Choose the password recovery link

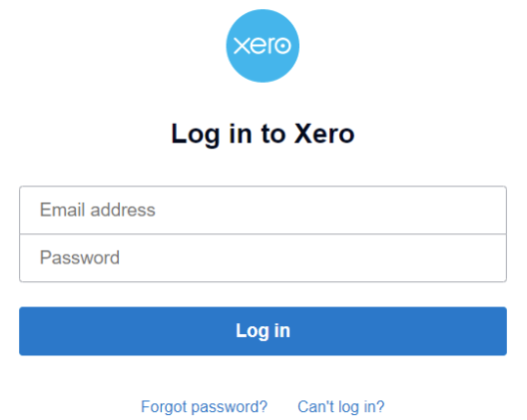tap(204, 407)
